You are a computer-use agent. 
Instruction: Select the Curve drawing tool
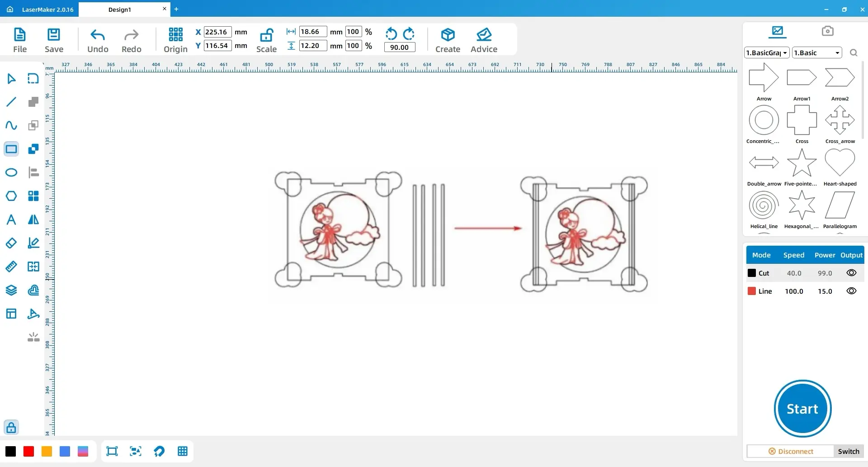11,125
